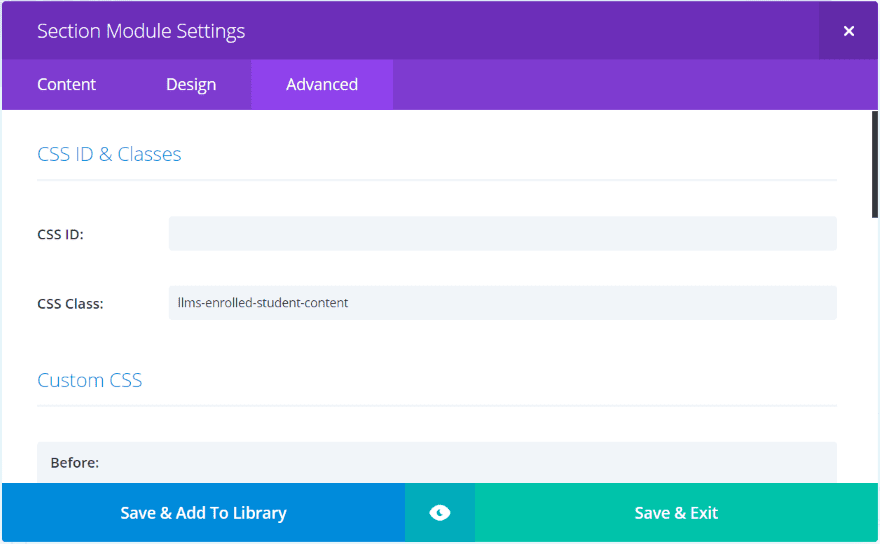Click the 'CSS ID:' field label
880x544 pixels.
click(x=60, y=234)
